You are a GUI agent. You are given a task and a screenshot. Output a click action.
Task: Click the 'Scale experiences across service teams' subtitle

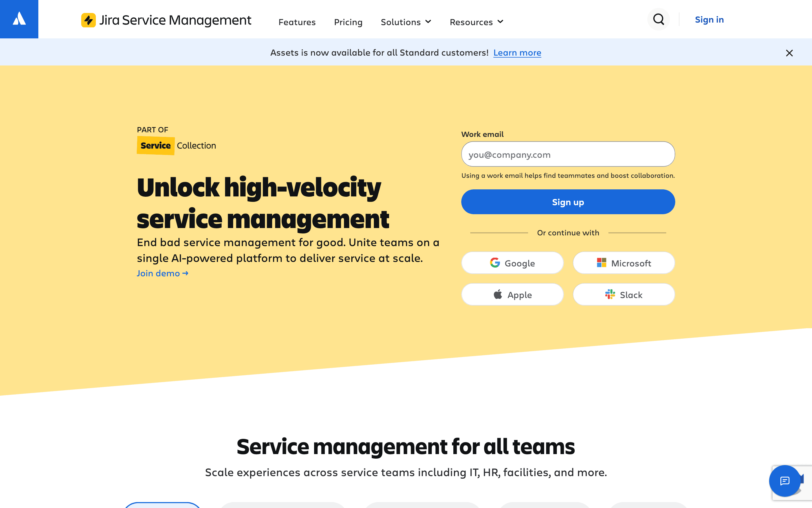click(x=406, y=472)
